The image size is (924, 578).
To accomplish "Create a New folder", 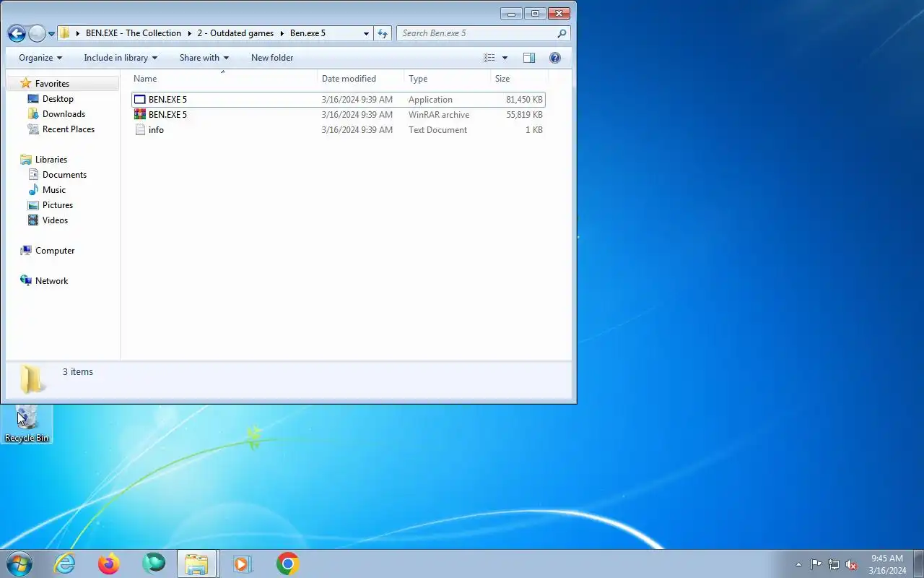I will click(272, 58).
